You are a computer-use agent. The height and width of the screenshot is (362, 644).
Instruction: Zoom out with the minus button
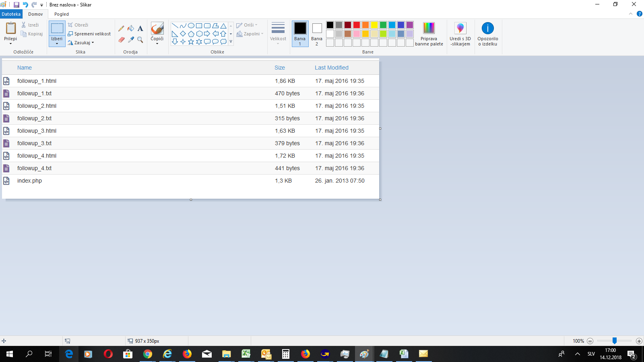click(590, 341)
